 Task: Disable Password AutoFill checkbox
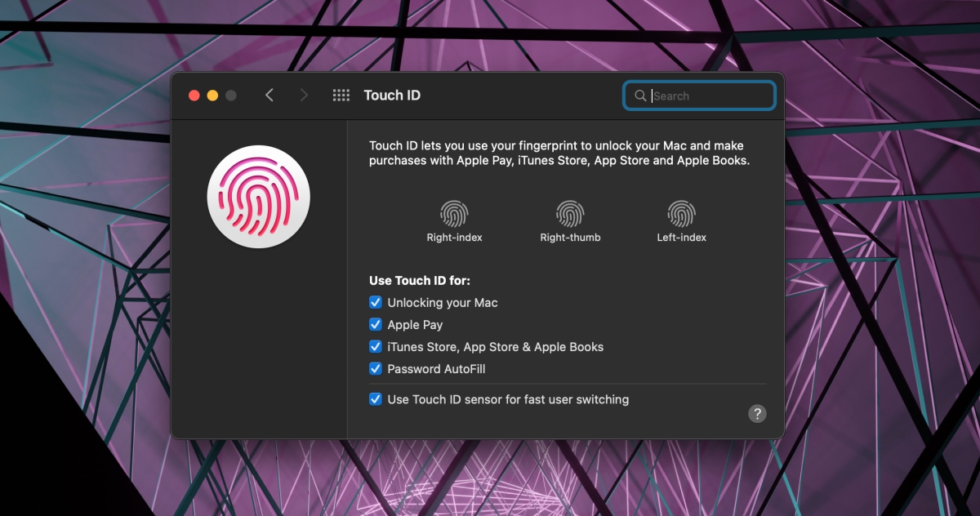coord(376,368)
